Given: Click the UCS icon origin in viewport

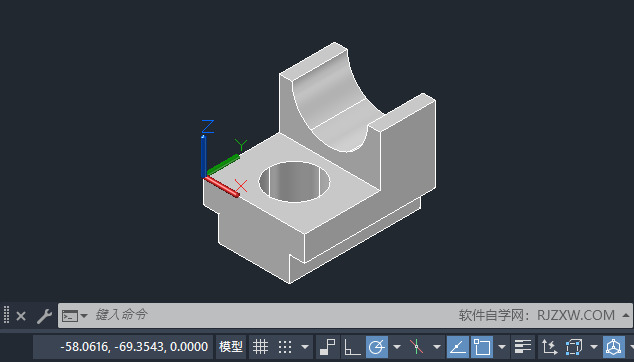Looking at the screenshot, I should pyautogui.click(x=204, y=176).
